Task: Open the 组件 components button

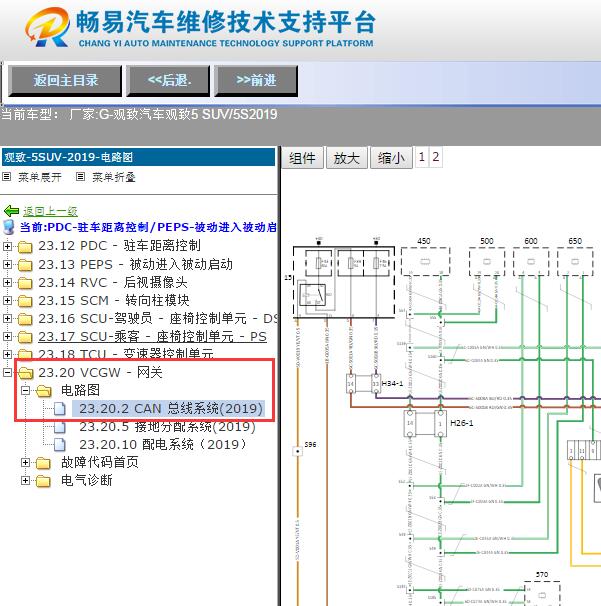Action: coord(302,158)
